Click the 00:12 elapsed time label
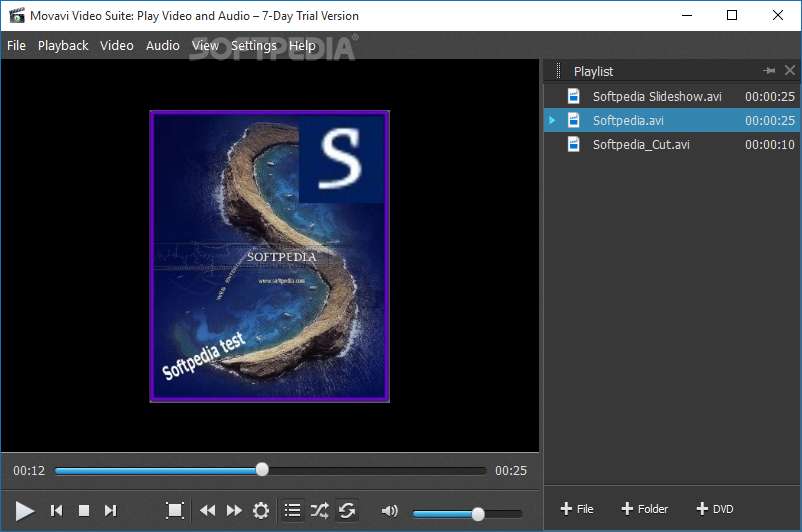 [29, 471]
